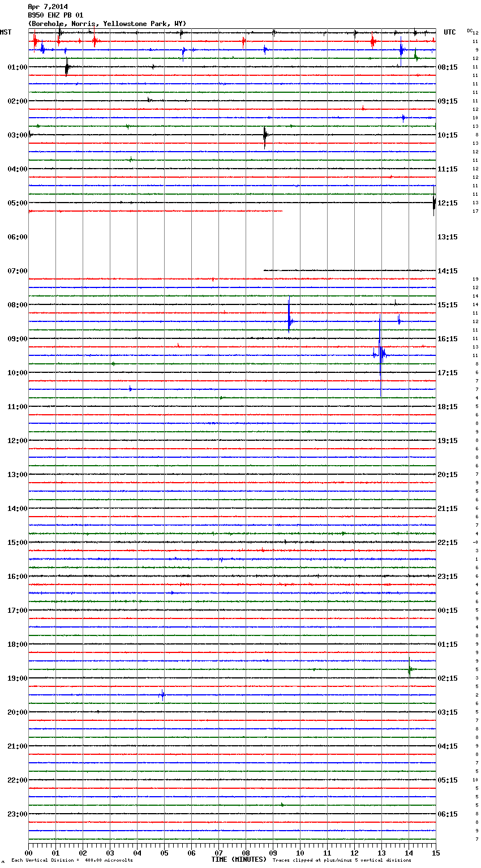Click the '14:00' MST time label
The width and height of the screenshot is (481, 868).
18,509
